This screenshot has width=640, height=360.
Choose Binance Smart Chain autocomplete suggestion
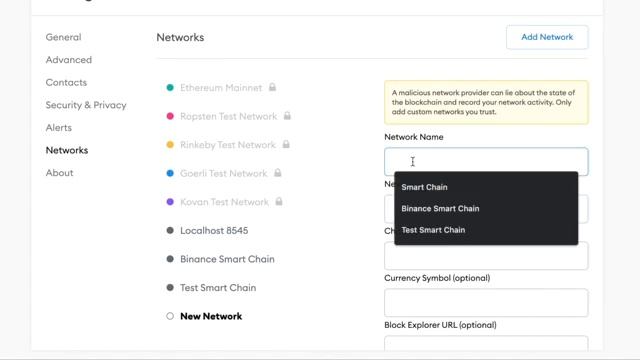point(486,209)
